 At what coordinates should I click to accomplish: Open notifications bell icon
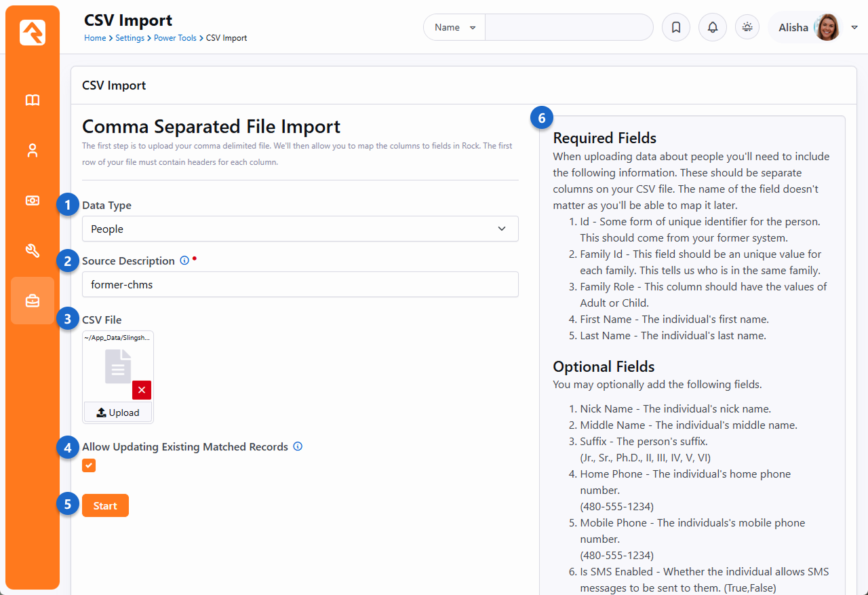pos(712,28)
